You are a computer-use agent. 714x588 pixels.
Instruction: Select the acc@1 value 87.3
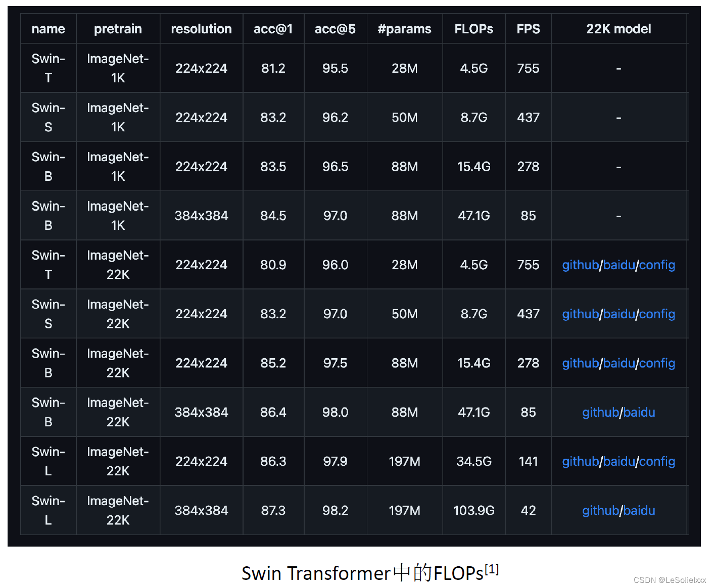273,510
